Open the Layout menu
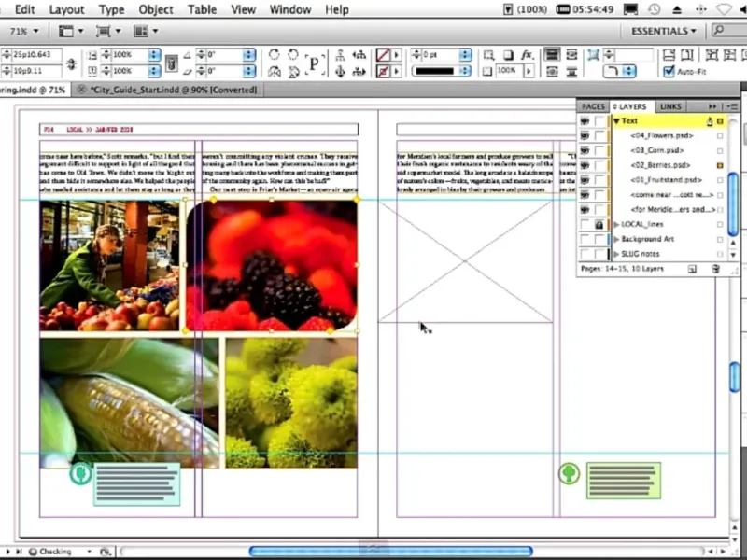The image size is (747, 560). [x=66, y=9]
